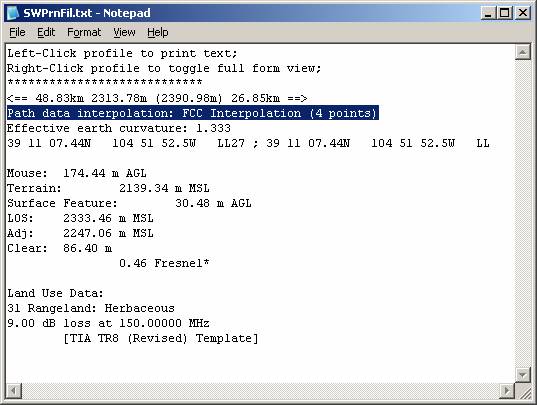Open the Format menu
Image resolution: width=537 pixels, height=405 pixels.
(x=84, y=33)
